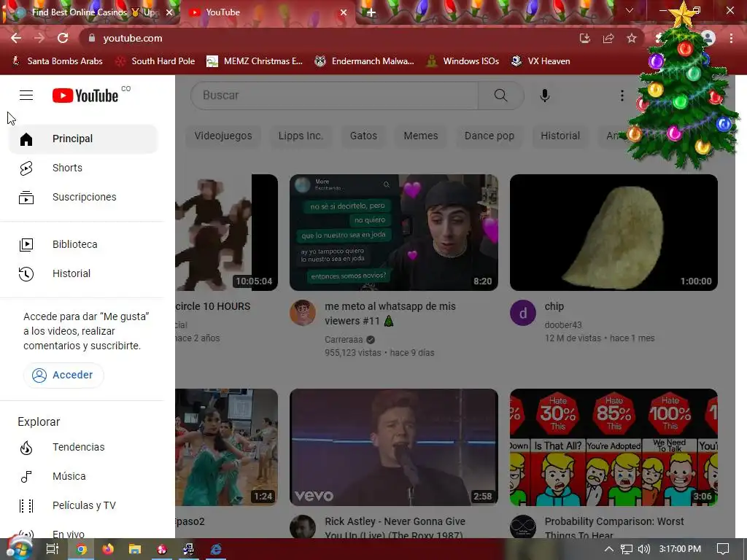Click dooberr43 channel avatar with letter d

click(x=522, y=313)
